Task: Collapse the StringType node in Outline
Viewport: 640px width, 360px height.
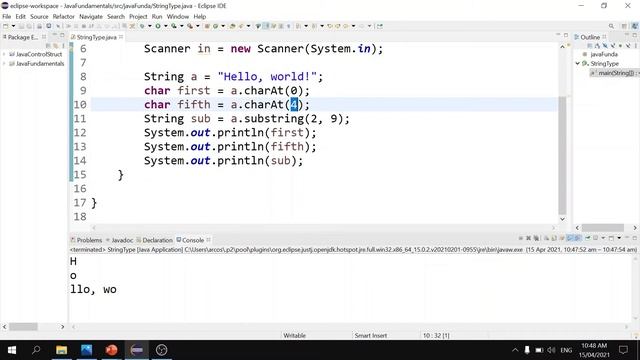Action: click(578, 64)
